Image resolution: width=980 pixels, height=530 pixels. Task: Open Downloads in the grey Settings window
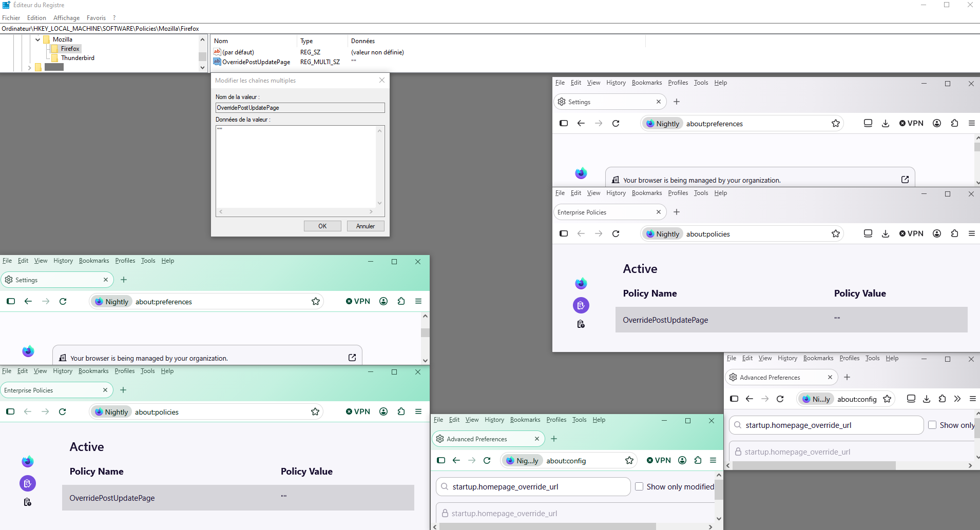pos(886,123)
